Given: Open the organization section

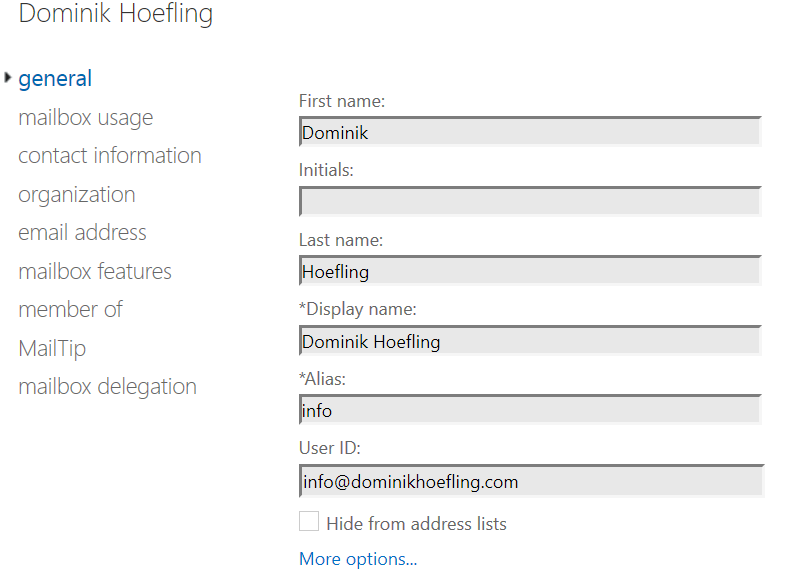Looking at the screenshot, I should (x=76, y=194).
